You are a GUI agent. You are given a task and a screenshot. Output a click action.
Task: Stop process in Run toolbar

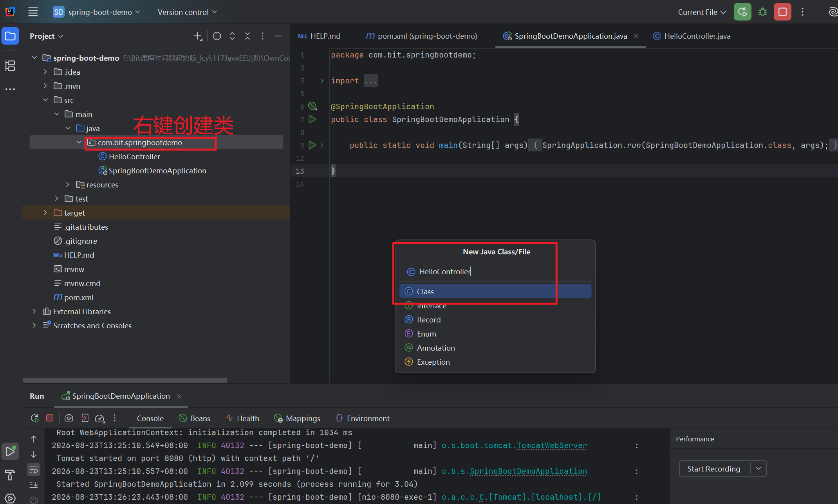(x=50, y=418)
